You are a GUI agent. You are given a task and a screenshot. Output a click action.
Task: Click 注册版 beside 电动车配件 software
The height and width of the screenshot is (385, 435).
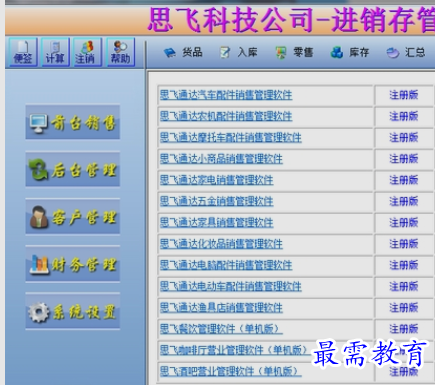click(x=404, y=287)
